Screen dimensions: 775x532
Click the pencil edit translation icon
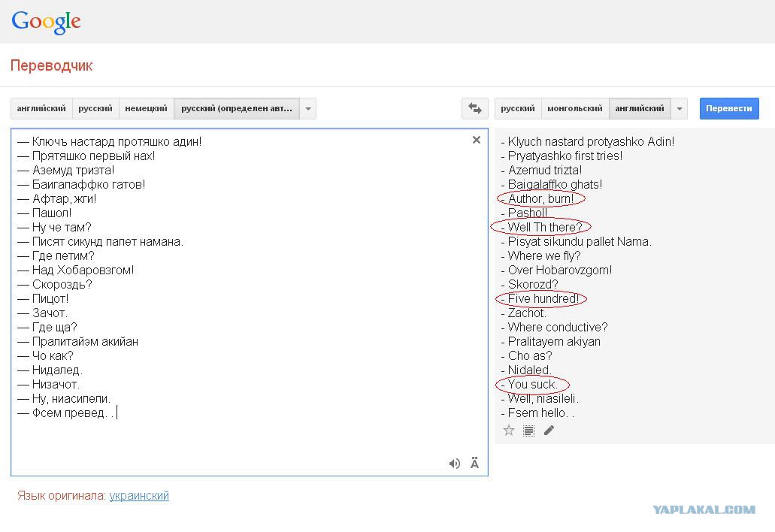(549, 431)
